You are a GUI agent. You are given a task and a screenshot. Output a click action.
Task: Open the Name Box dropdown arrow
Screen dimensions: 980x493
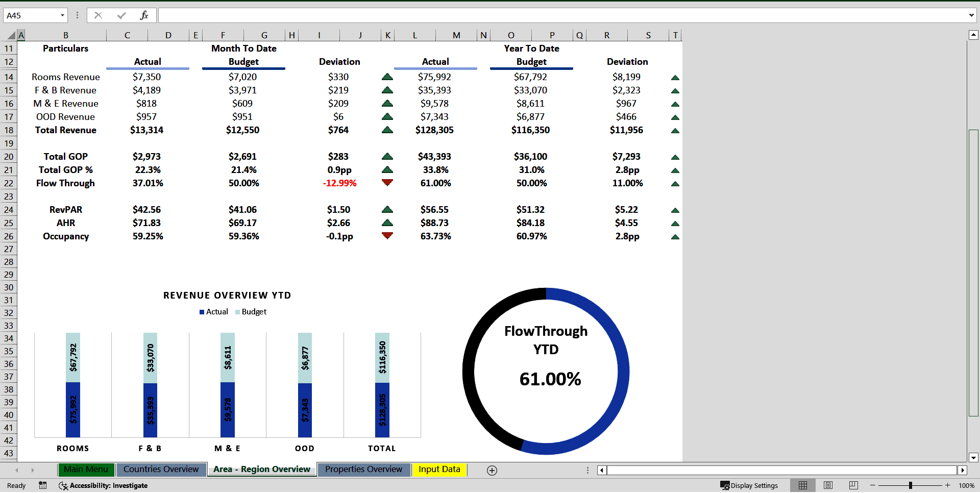click(x=62, y=15)
